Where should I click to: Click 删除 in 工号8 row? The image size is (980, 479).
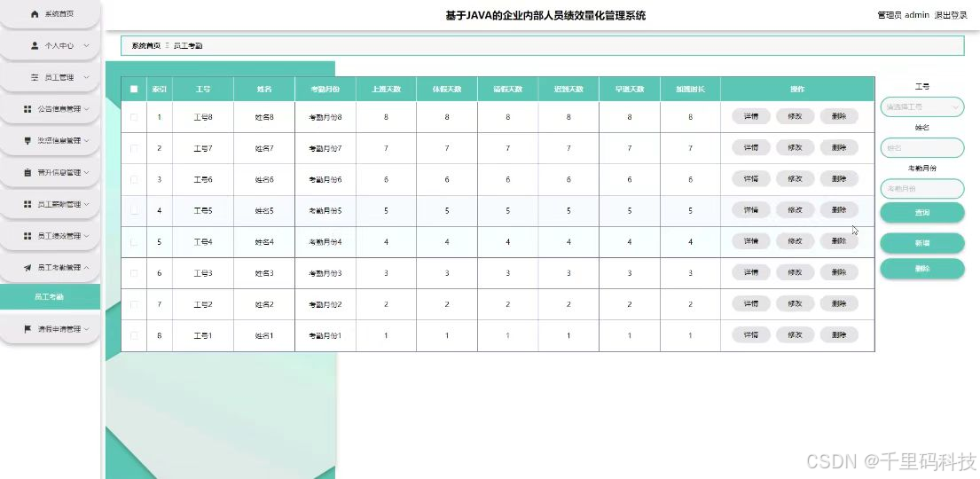click(x=839, y=116)
